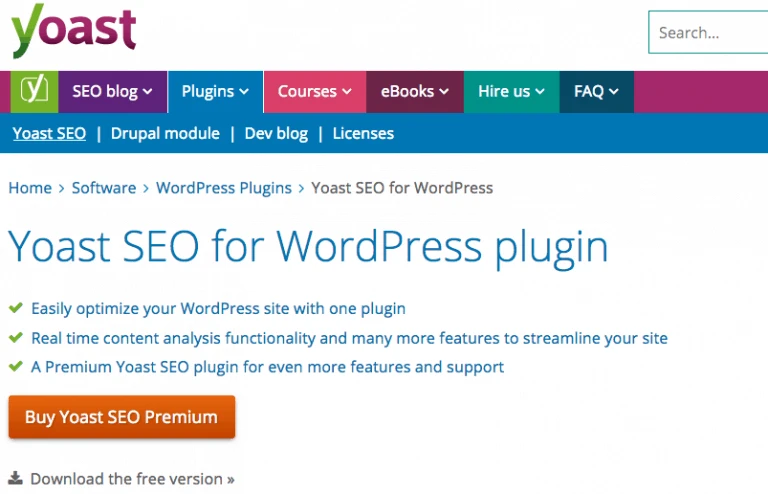
Task: Expand the Hire us dropdown arrow
Action: (x=540, y=92)
